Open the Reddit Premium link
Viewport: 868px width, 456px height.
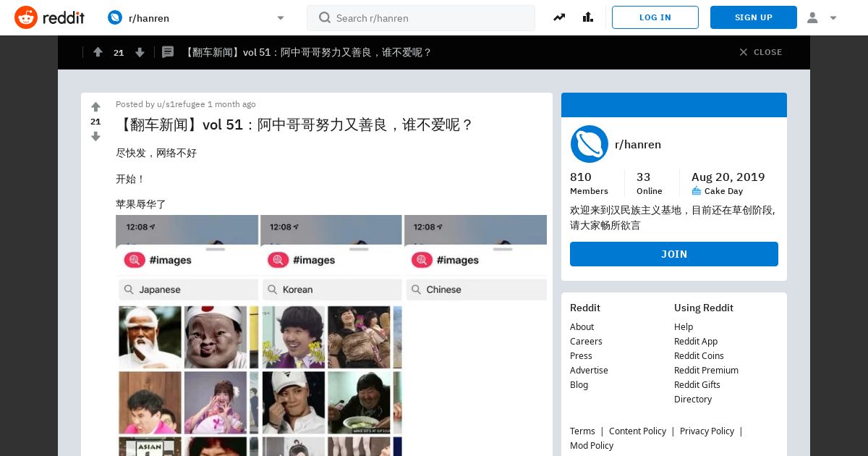(x=706, y=370)
